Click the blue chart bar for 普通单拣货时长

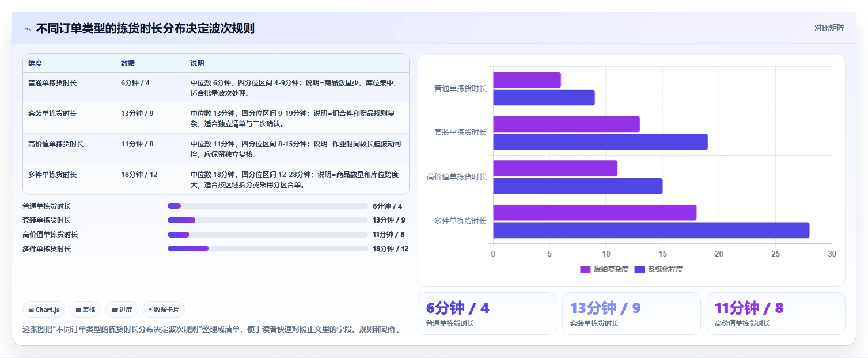[544, 97]
